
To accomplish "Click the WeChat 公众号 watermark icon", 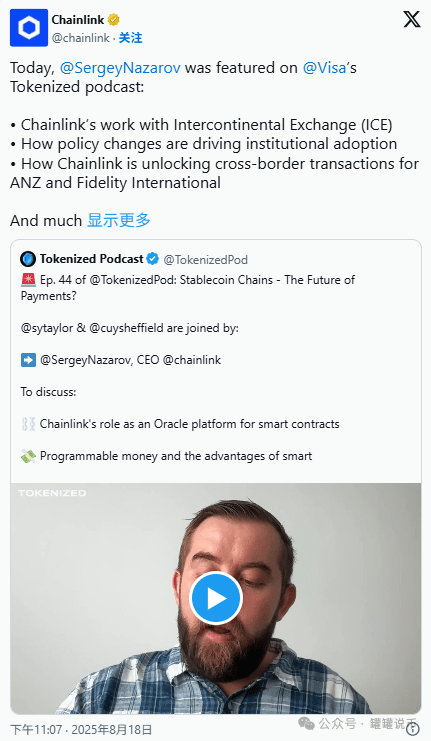I will [306, 723].
